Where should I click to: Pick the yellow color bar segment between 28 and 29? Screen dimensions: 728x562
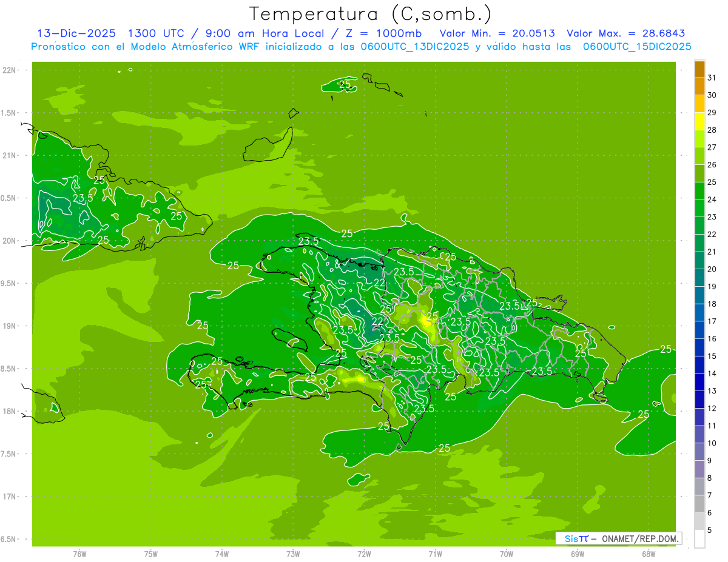[699, 121]
